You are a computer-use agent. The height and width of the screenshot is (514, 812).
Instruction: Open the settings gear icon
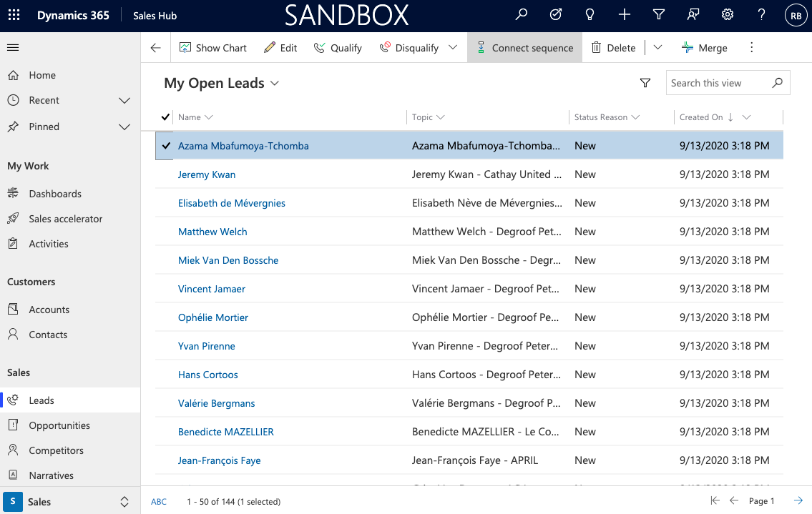pos(728,14)
